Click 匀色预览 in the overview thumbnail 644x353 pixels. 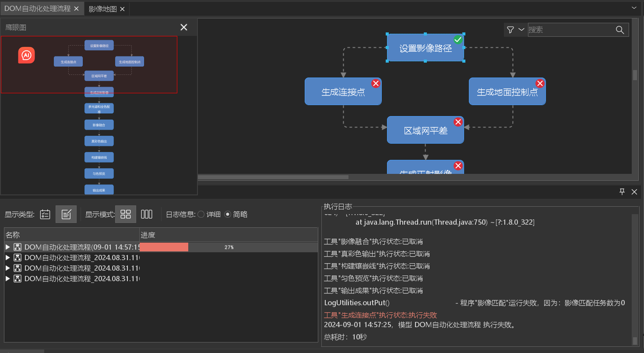click(x=99, y=173)
